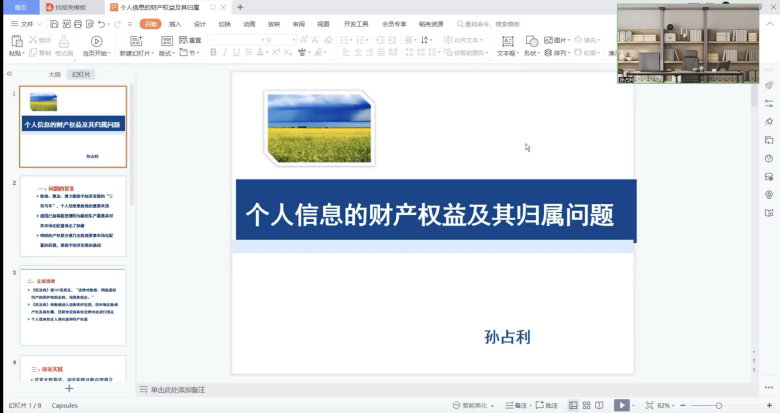Switch to slide sorter view
The height and width of the screenshot is (413, 780).
coord(587,405)
